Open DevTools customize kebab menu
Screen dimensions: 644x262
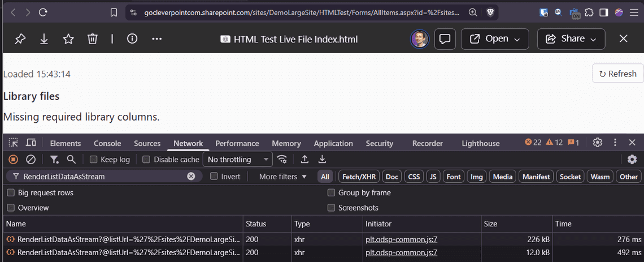point(615,143)
